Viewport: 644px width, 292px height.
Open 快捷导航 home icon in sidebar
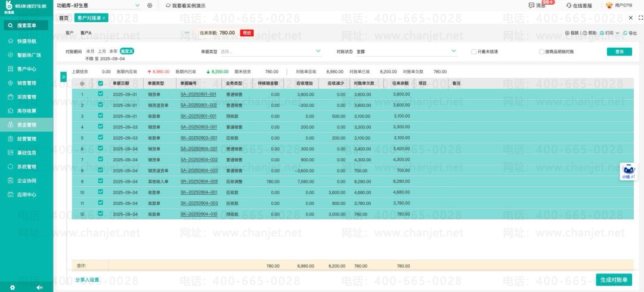pos(11,41)
